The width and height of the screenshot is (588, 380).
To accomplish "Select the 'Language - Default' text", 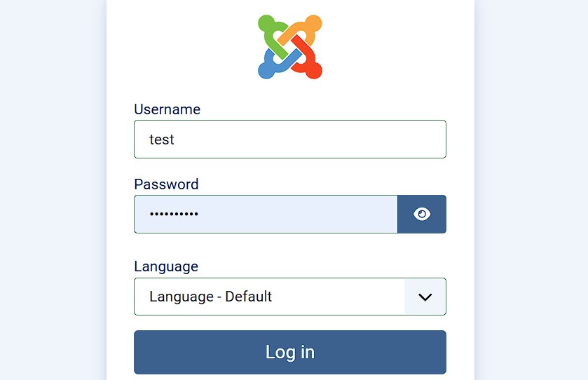I will [210, 297].
